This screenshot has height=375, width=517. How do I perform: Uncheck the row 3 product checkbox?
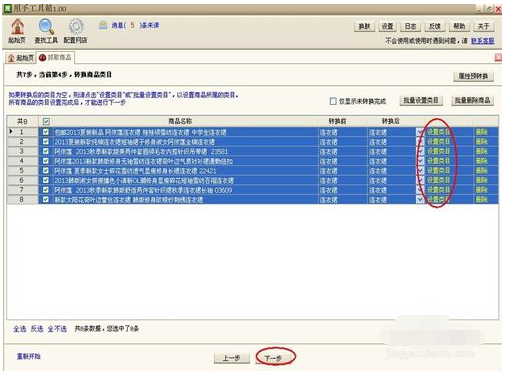coord(46,151)
